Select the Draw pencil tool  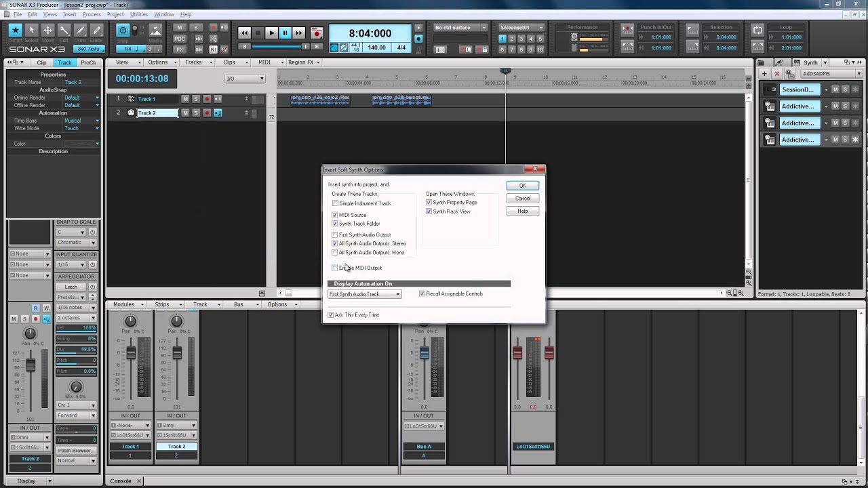(80, 30)
